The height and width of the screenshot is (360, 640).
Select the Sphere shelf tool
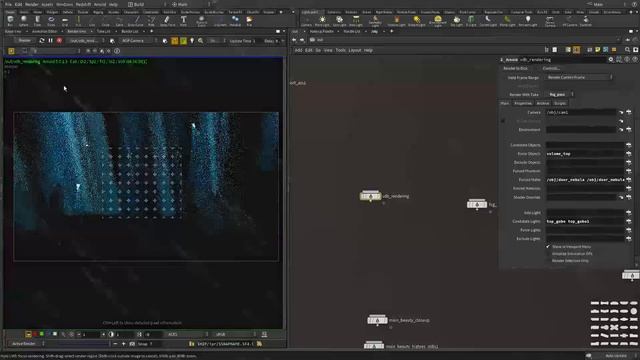24,21
